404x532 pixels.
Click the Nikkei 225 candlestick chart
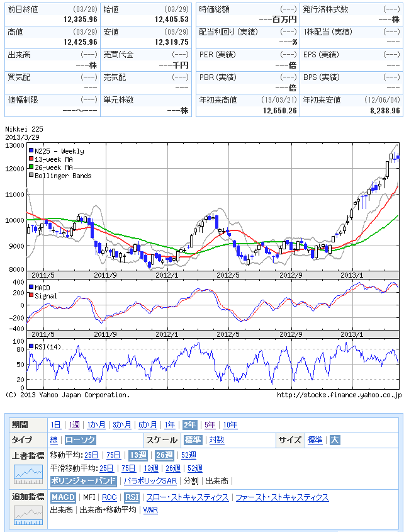[214, 208]
